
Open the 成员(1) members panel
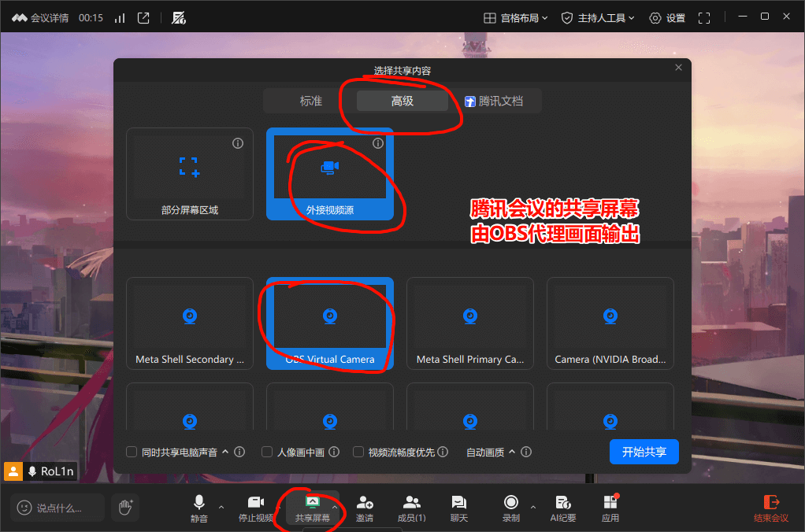pos(412,508)
